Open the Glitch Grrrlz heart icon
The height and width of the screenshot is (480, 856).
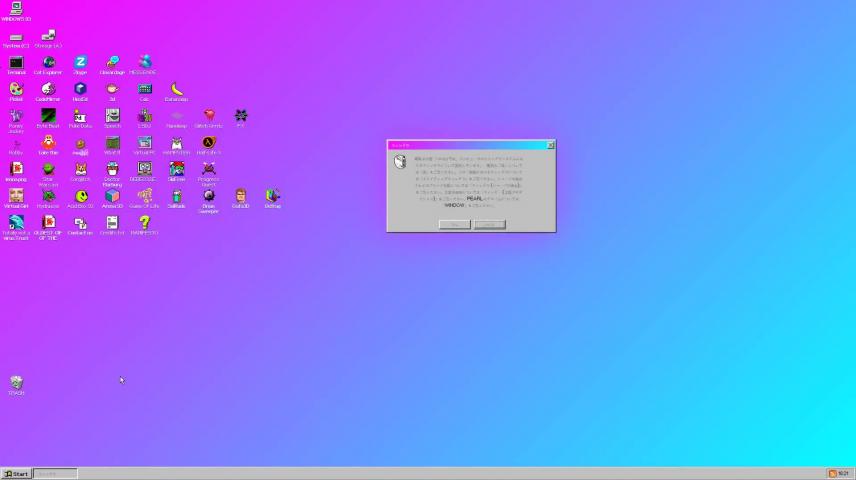click(x=209, y=118)
